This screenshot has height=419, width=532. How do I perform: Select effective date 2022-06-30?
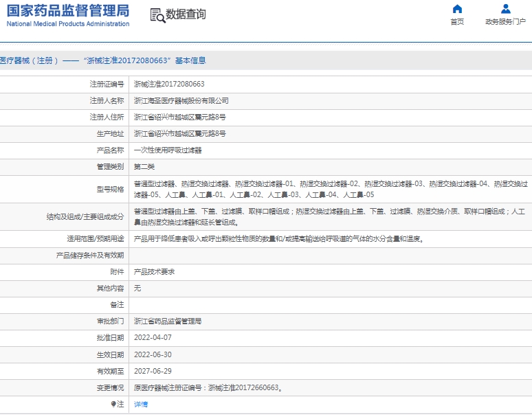click(x=153, y=354)
